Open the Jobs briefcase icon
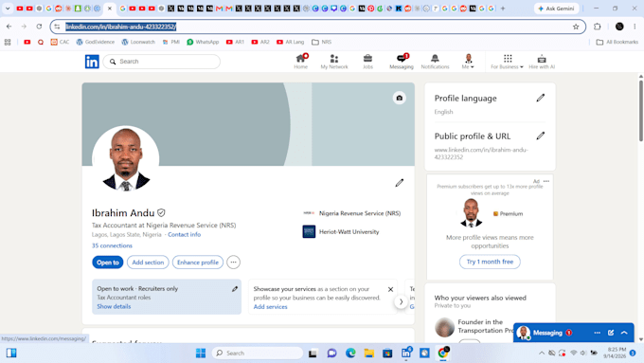The width and height of the screenshot is (644, 363). tap(367, 62)
